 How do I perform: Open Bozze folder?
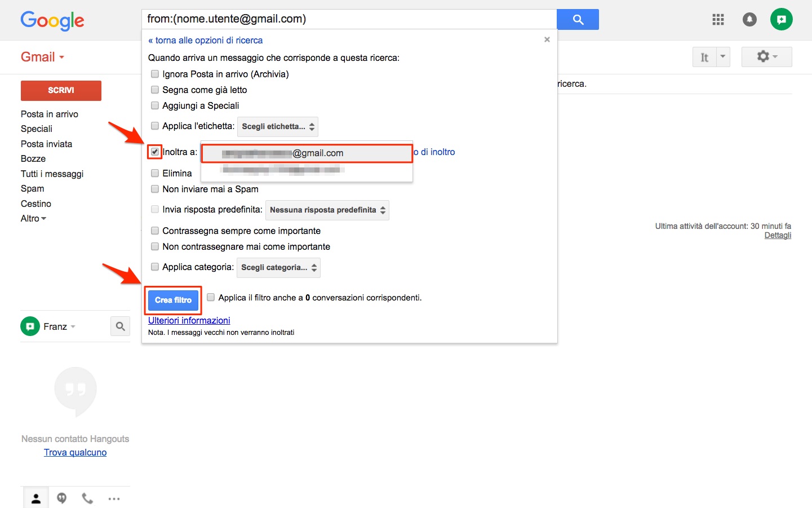point(33,158)
